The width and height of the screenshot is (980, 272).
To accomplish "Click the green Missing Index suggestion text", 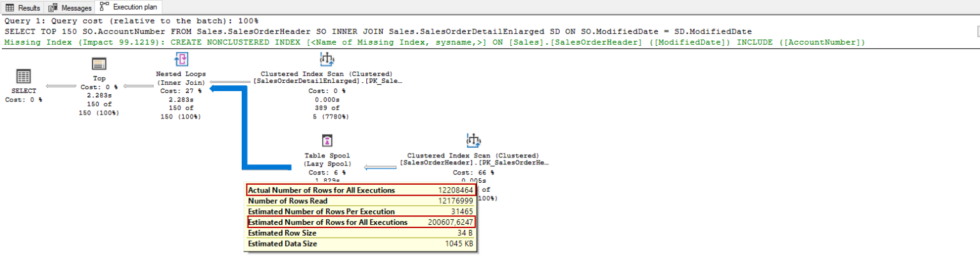I will 434,42.
